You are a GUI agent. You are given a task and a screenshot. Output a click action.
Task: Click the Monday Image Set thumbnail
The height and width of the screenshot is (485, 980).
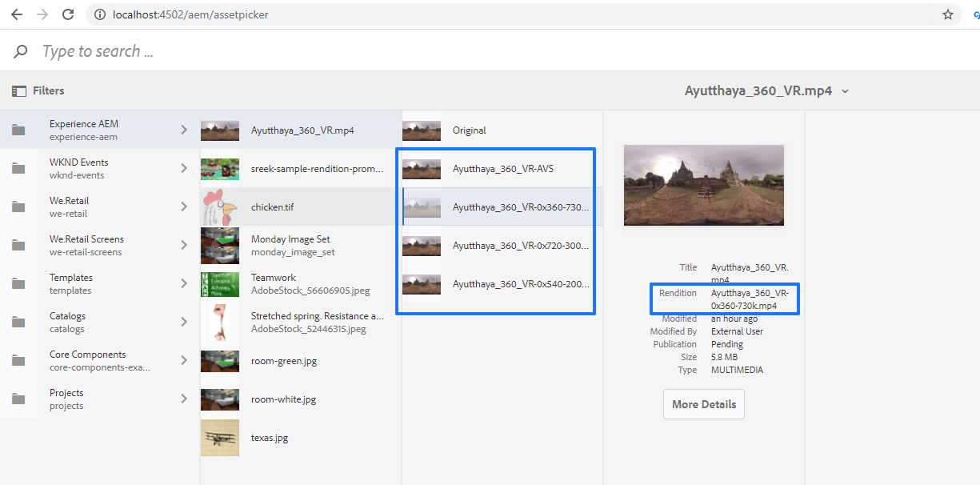pos(220,246)
